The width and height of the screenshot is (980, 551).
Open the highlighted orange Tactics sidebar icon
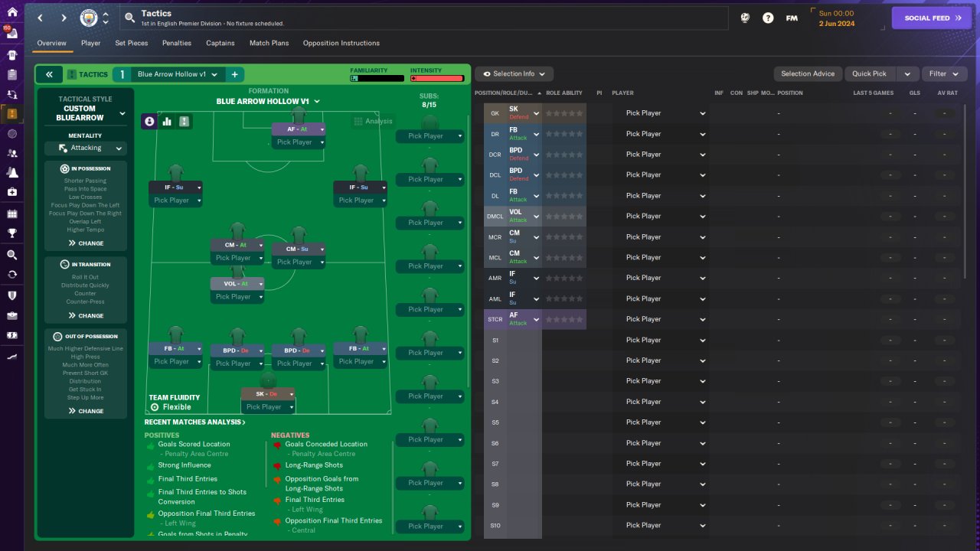click(11, 114)
